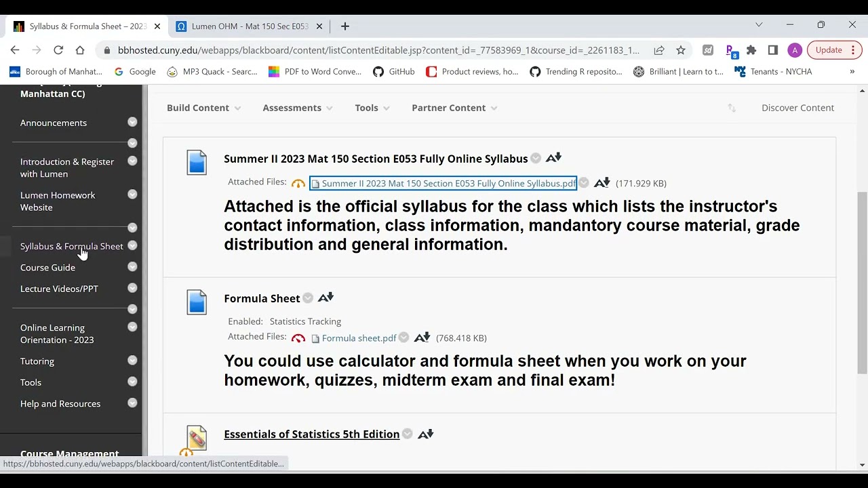The width and height of the screenshot is (868, 488).
Task: Click the alternative formats icon after Syllabus.pdf
Action: pos(602,183)
